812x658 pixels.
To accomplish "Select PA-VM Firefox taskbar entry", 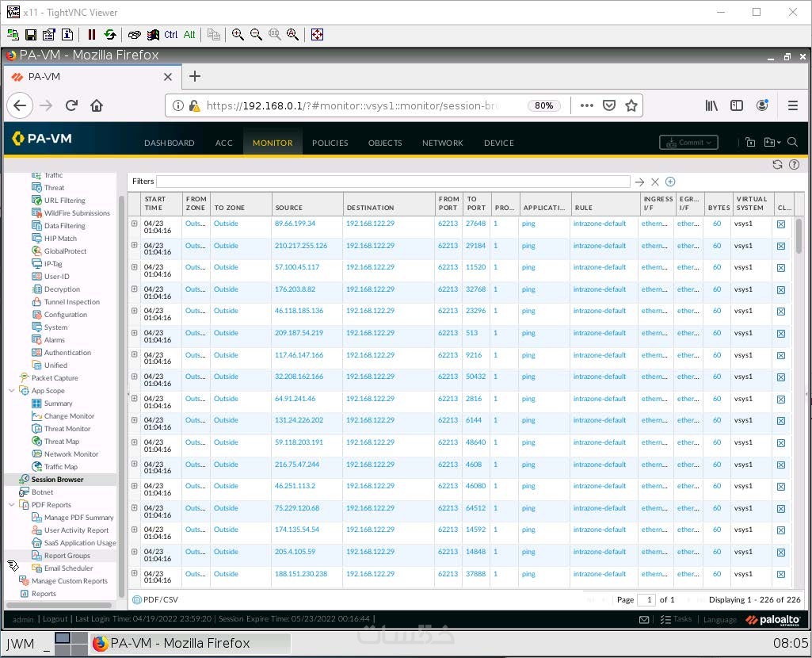I will 190,644.
